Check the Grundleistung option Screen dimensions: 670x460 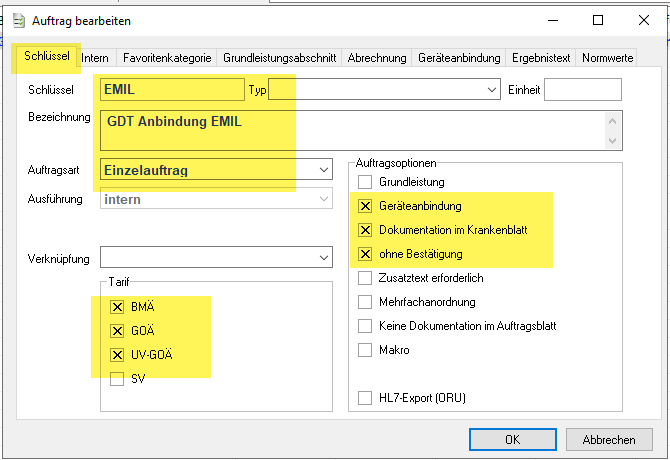click(x=365, y=182)
